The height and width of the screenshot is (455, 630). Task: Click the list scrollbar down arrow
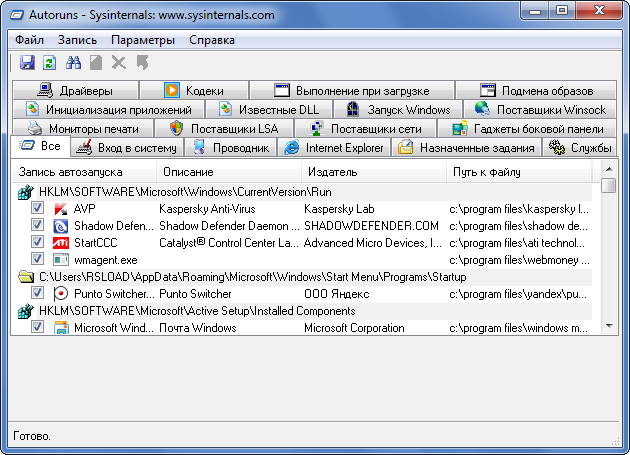point(609,326)
